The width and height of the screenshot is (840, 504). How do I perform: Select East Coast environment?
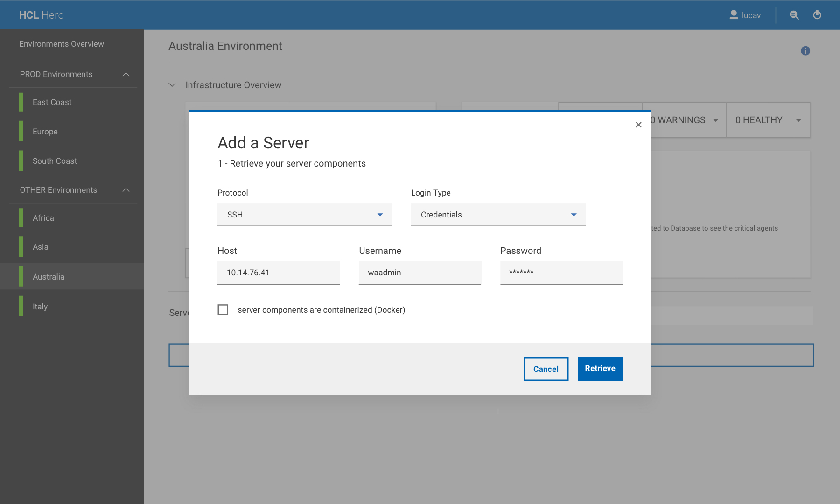52,102
